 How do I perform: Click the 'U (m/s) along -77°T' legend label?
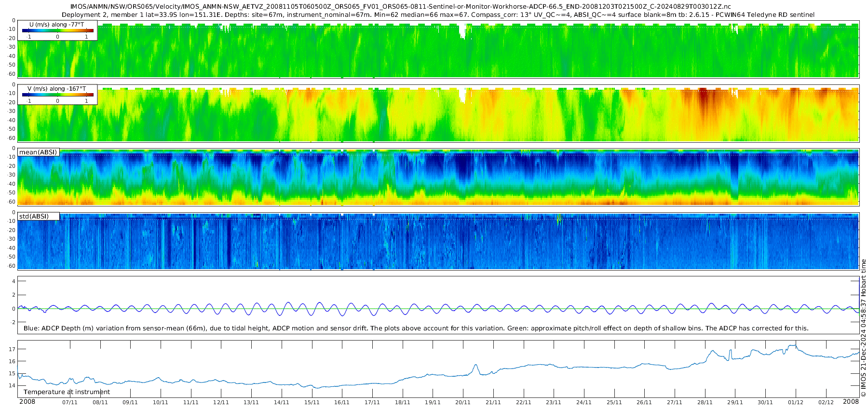click(x=57, y=24)
